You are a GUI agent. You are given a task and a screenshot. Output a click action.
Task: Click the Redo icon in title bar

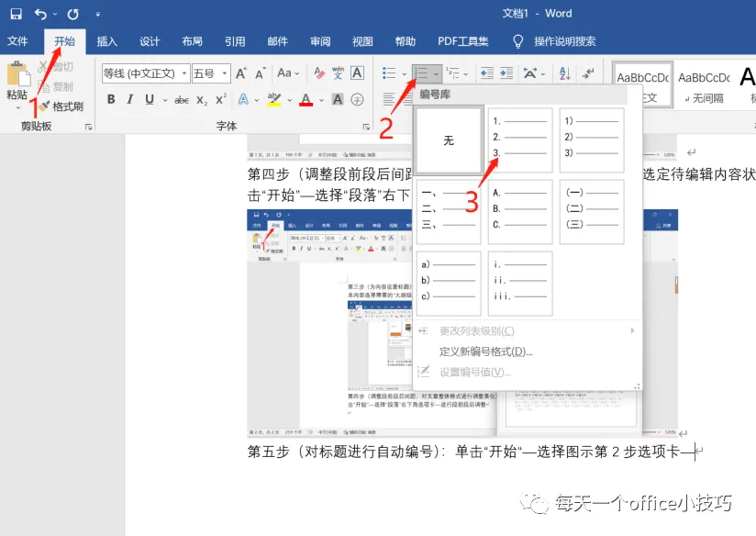click(73, 14)
